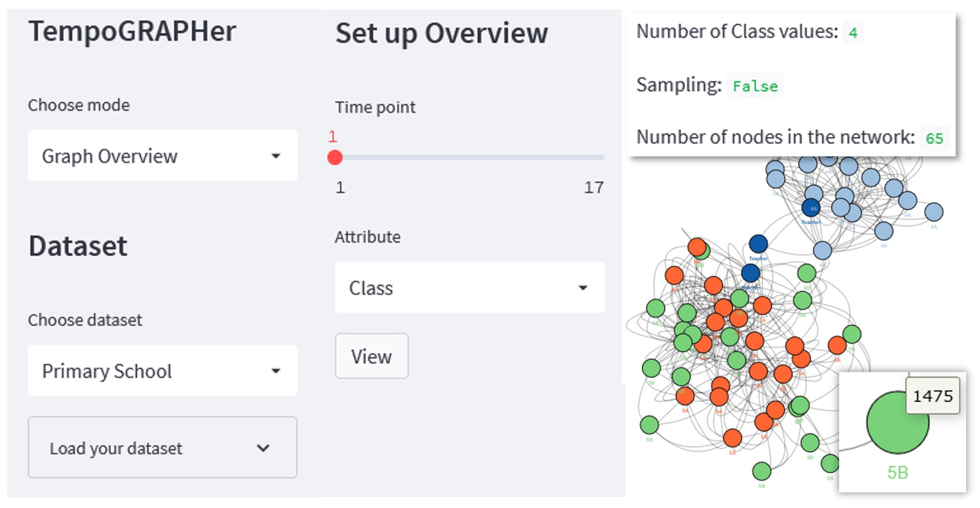Click the chevron icon on Load your dataset

click(x=263, y=448)
